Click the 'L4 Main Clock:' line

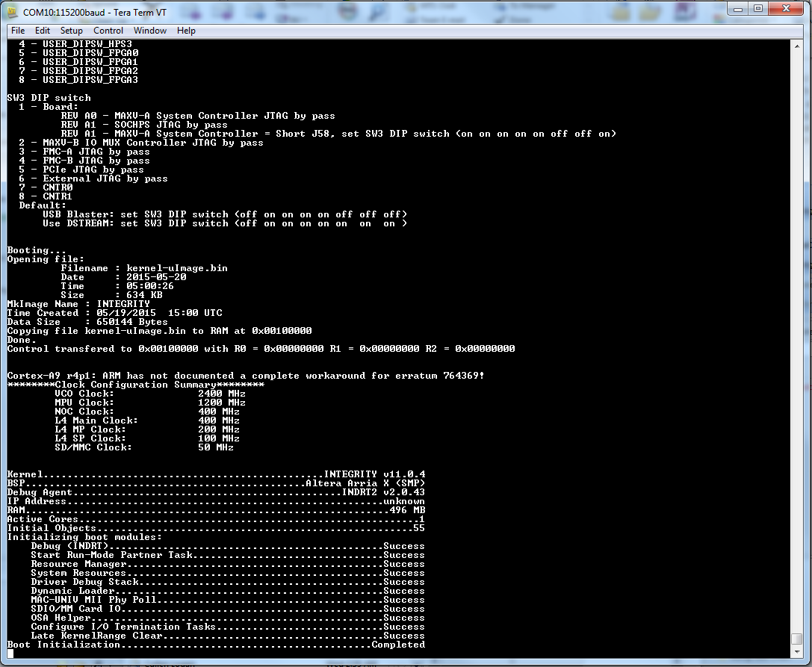click(x=147, y=421)
